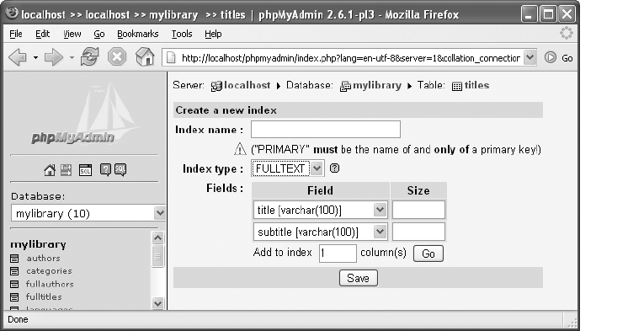Click the mylibrary database breadcrumb link

tap(376, 85)
